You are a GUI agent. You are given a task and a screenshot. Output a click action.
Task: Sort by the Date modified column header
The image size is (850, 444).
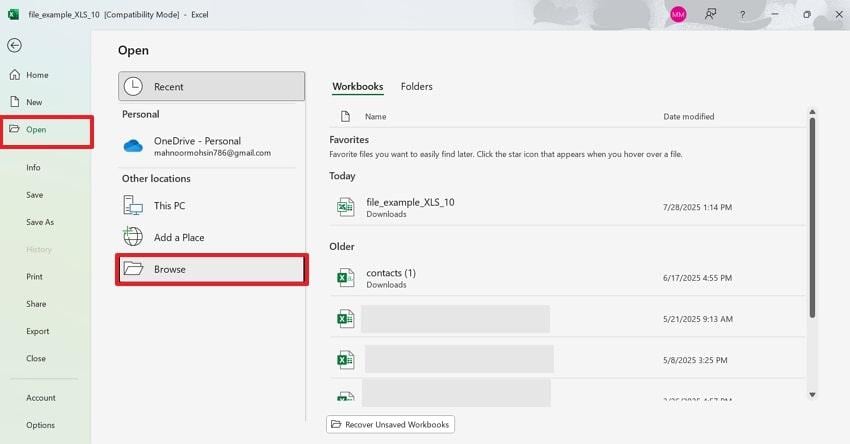pyautogui.click(x=688, y=117)
